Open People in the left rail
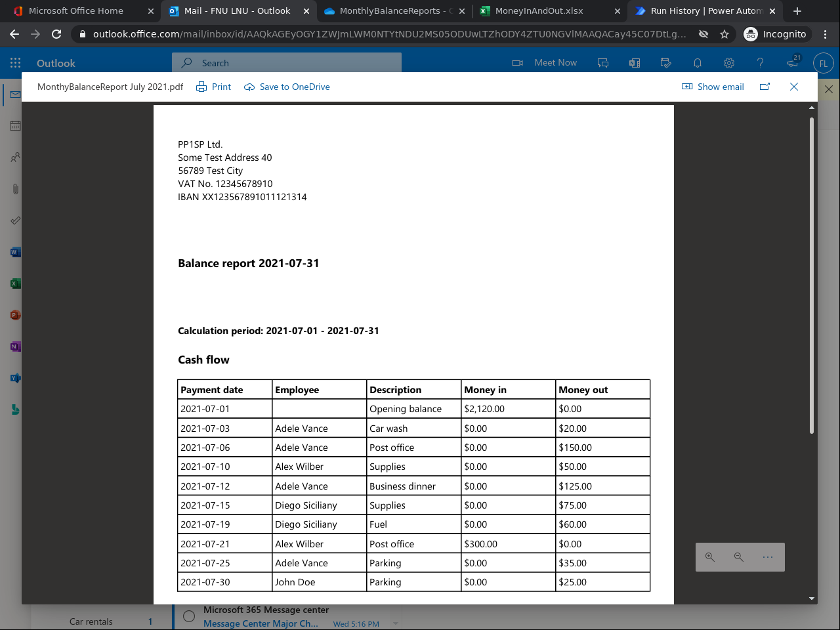840x630 pixels. click(x=15, y=157)
